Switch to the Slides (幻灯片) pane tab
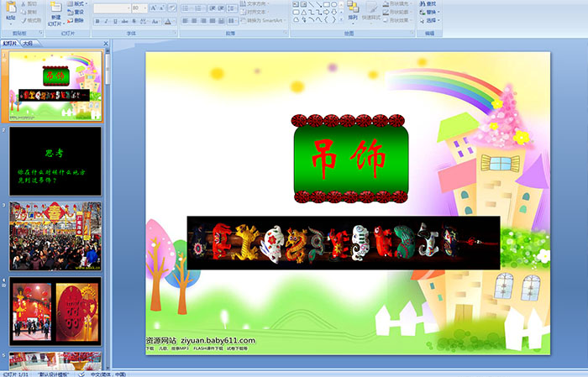This screenshot has height=377, width=588. point(9,44)
